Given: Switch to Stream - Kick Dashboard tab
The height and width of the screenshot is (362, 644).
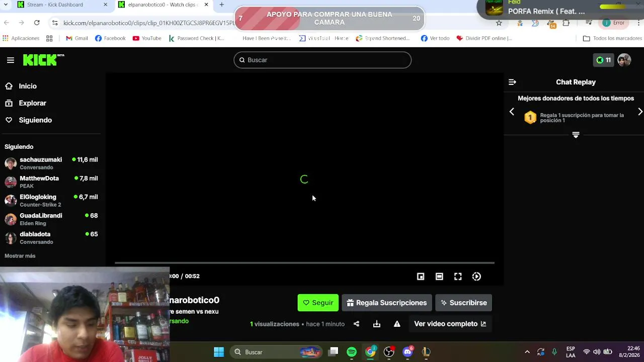Looking at the screenshot, I should click(61, 5).
